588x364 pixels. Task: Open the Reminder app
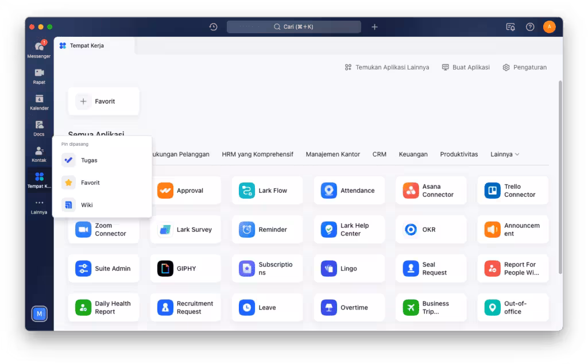268,230
